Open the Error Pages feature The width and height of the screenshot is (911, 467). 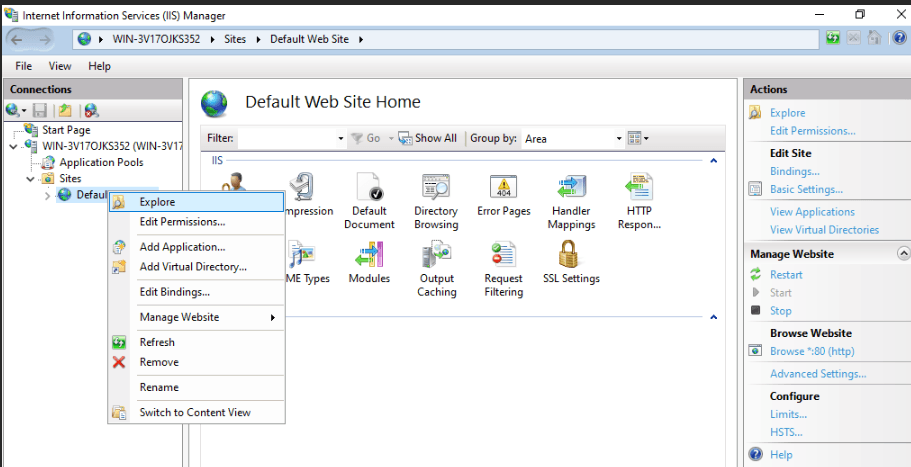[x=504, y=195]
